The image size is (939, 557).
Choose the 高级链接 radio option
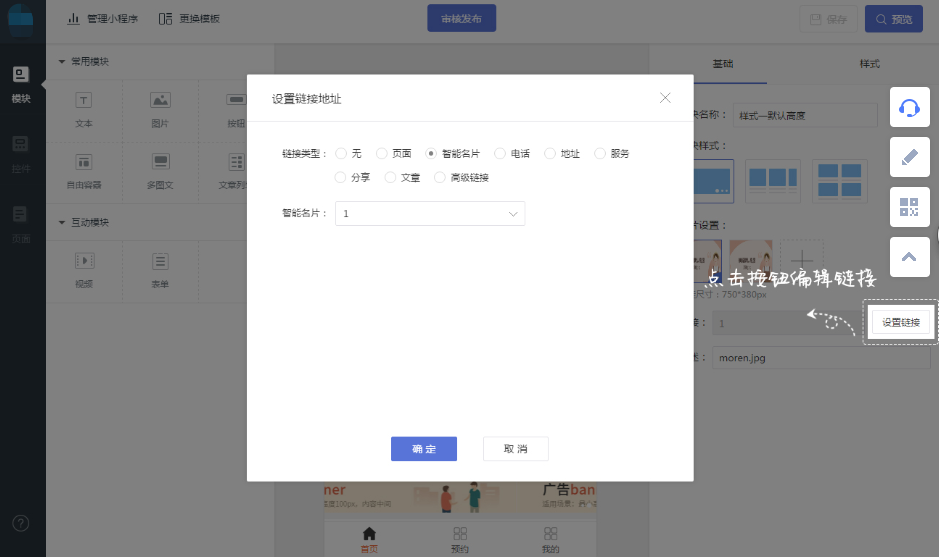pyautogui.click(x=440, y=178)
